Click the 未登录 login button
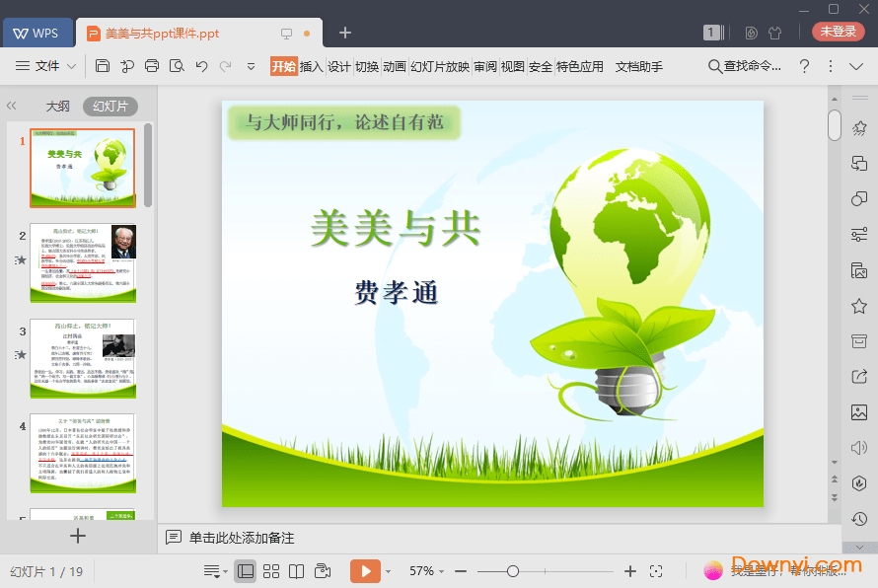The image size is (878, 588). 838,31
